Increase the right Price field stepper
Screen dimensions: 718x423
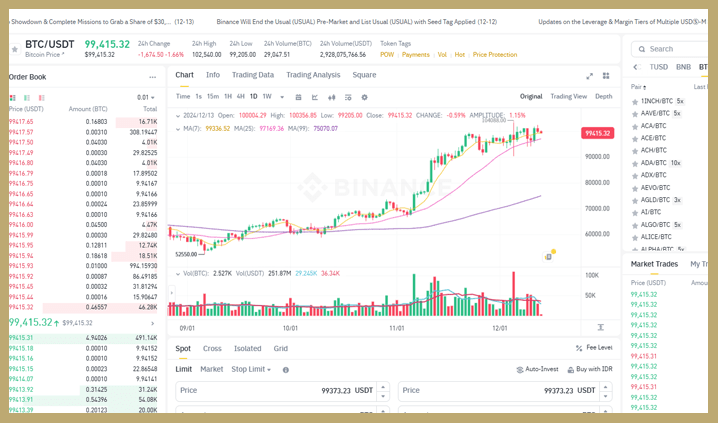[605, 386]
